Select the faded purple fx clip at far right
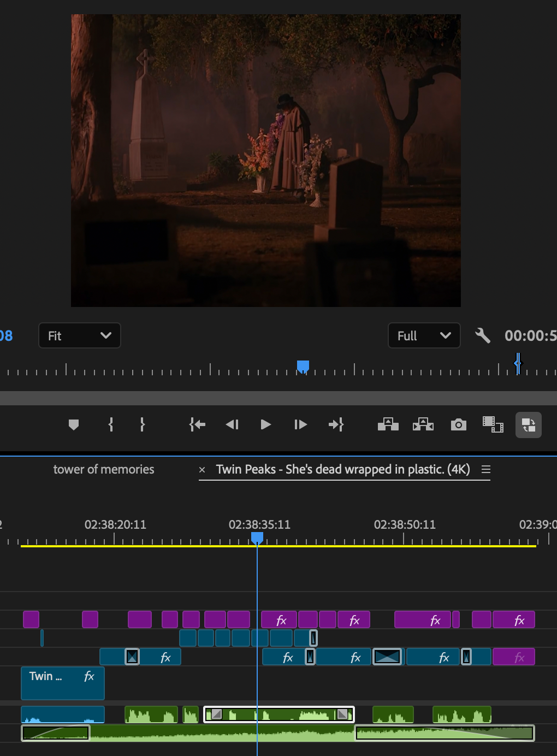 (514, 657)
